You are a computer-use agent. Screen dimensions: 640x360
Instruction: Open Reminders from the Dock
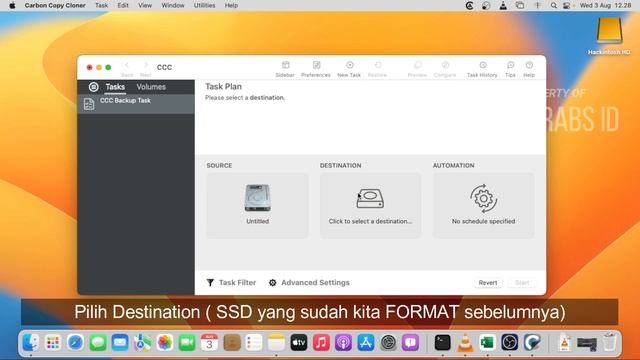click(254, 342)
